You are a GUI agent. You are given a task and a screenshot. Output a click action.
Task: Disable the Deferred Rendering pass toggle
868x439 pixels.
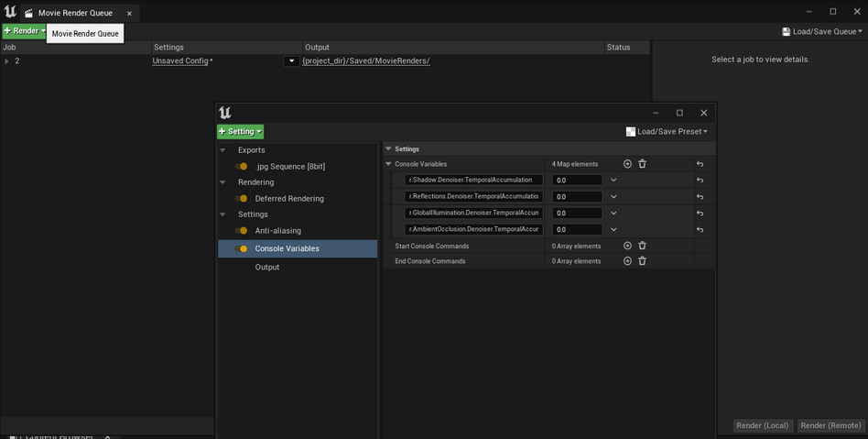pyautogui.click(x=242, y=199)
